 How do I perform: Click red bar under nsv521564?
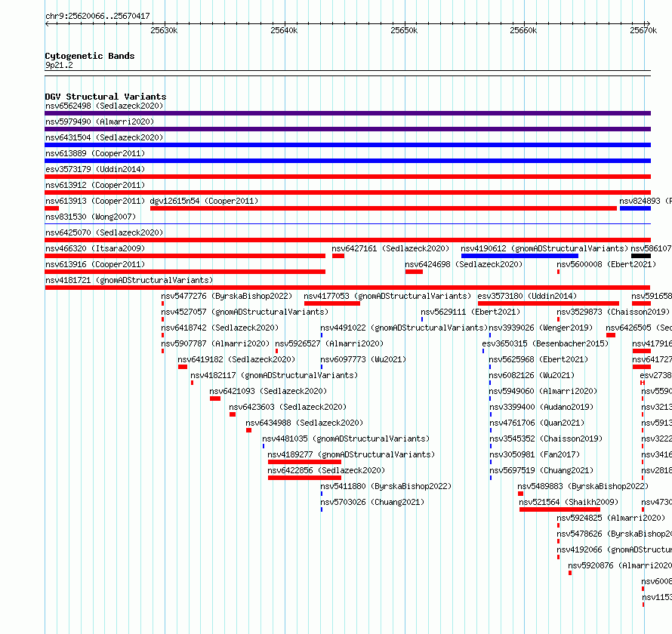pyautogui.click(x=559, y=509)
